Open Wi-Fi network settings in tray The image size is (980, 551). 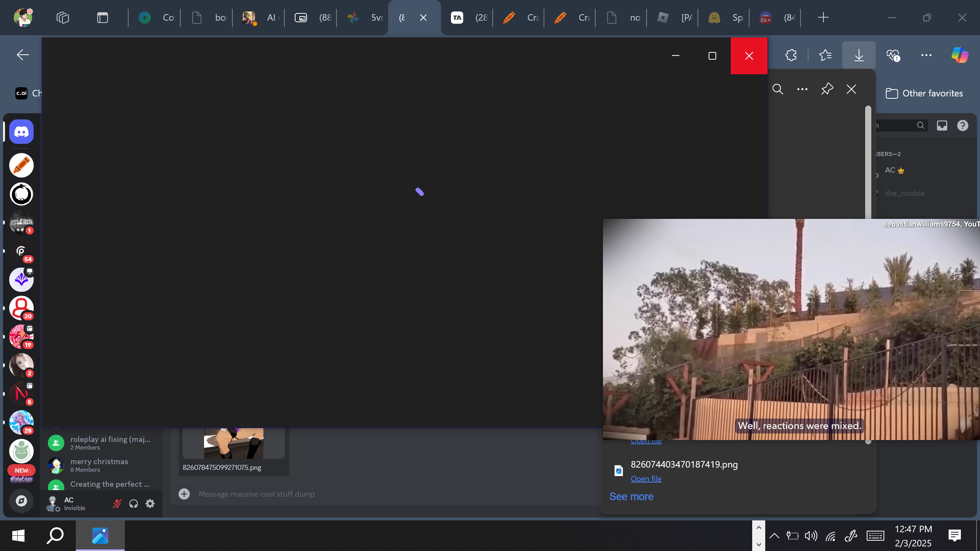(830, 535)
